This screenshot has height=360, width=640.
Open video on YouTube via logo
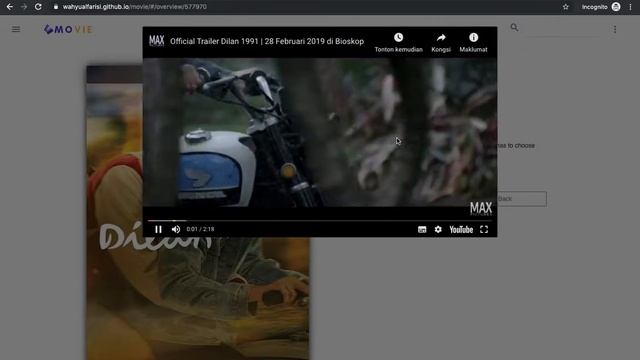coord(461,229)
